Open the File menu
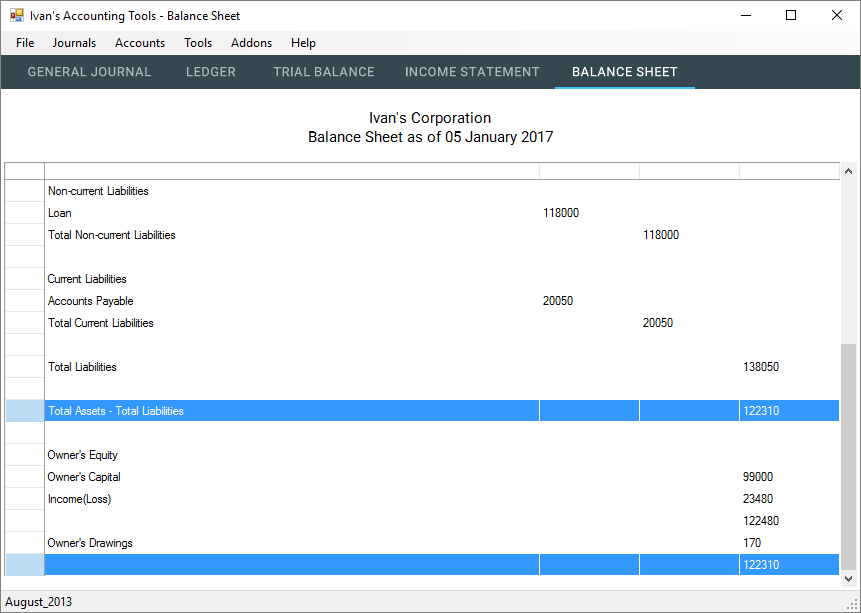 pos(25,43)
